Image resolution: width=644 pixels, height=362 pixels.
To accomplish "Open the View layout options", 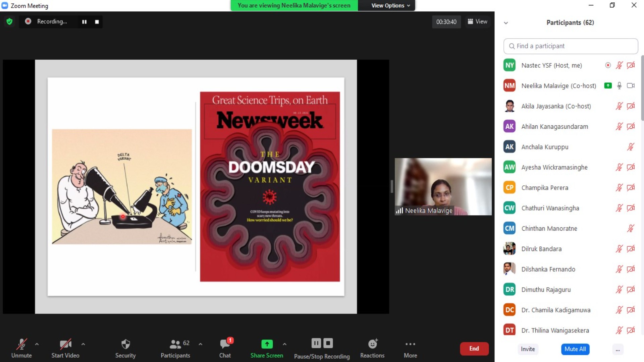I will [478, 21].
